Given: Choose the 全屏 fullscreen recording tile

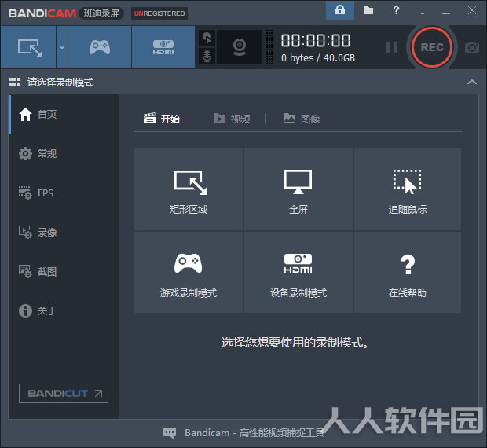Looking at the screenshot, I should [x=298, y=189].
